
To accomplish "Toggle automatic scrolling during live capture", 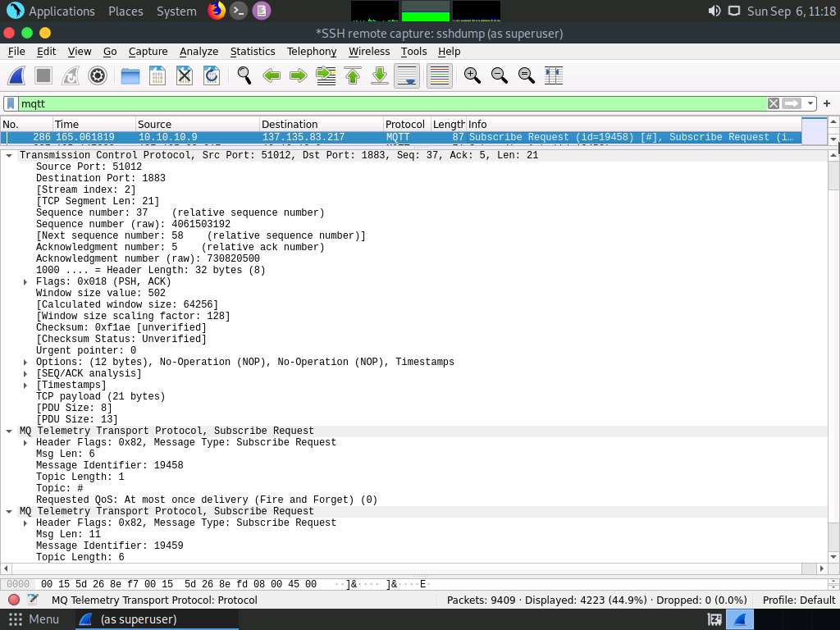I will pyautogui.click(x=407, y=75).
